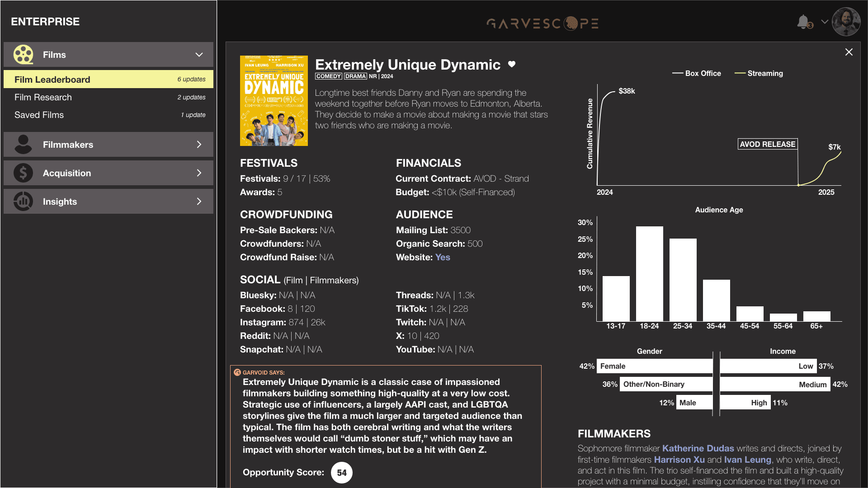Screen dimensions: 868x488
Task: Expand the Filmmakers section chevron
Action: [199, 145]
